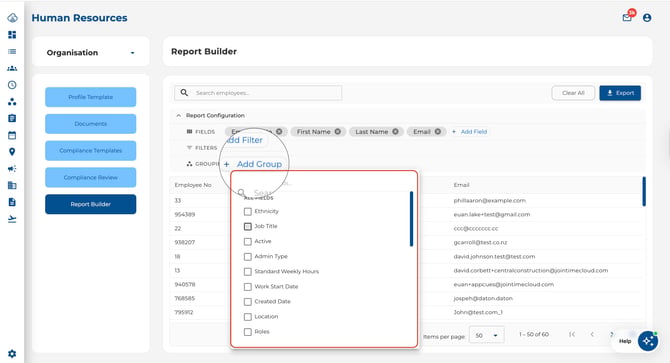The height and width of the screenshot is (363, 670).
Task: Click the employee table vertical scrollbar
Action: [644, 191]
